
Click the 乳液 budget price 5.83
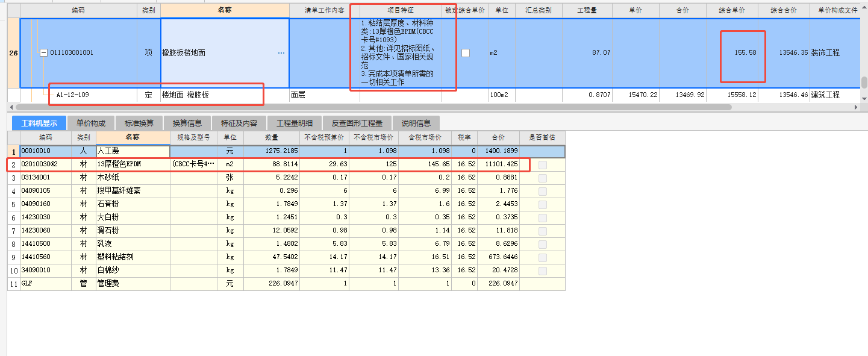click(x=324, y=244)
